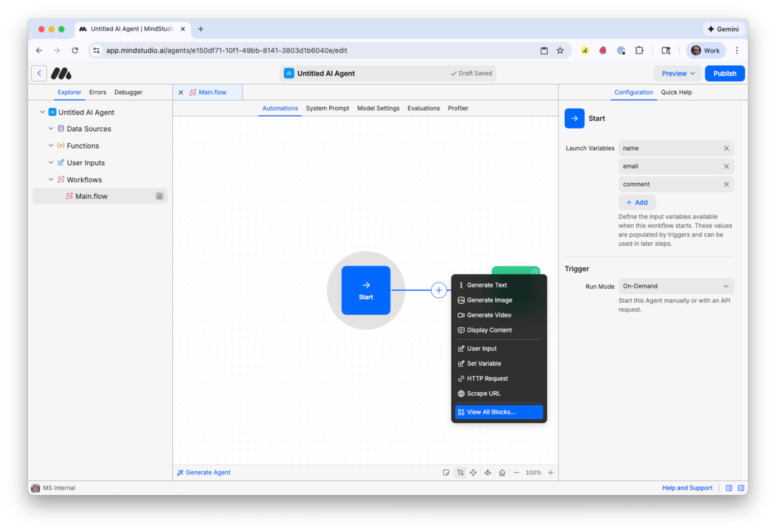Switch to the System Prompt tab
Viewport: 776px width, 532px height.
[x=328, y=108]
